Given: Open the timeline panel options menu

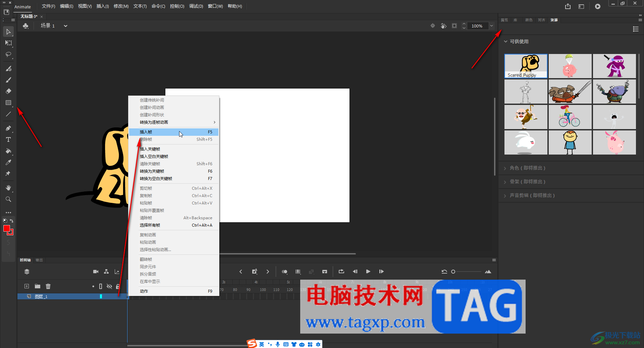Looking at the screenshot, I should click(494, 260).
